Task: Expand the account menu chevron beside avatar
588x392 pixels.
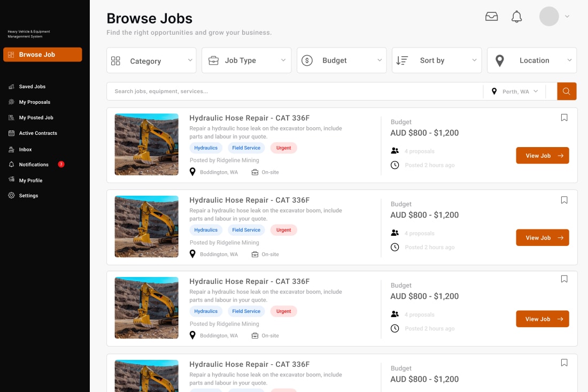Action: coord(567,17)
